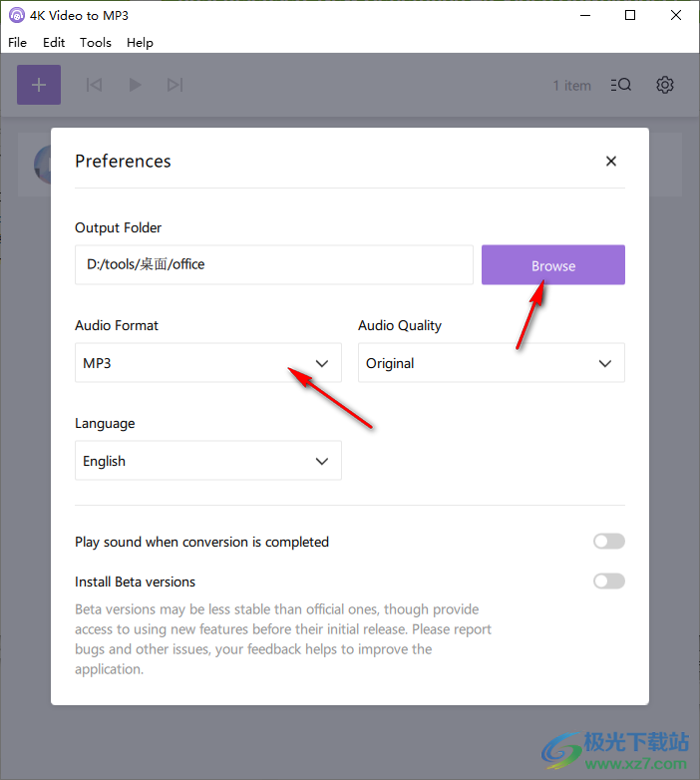Open the list search icon

(621, 85)
